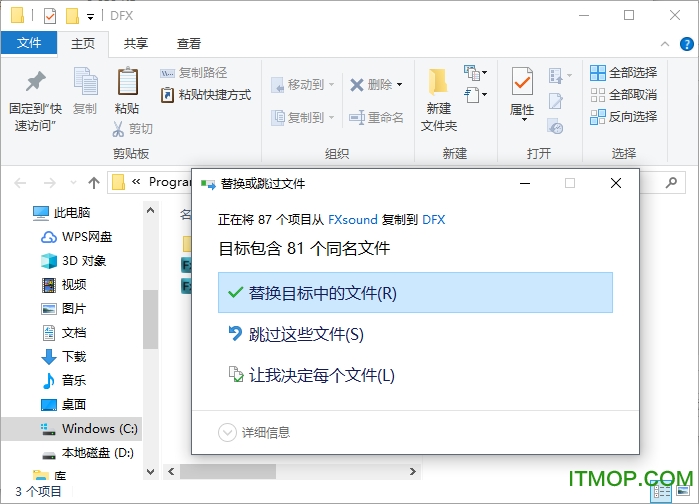Viewport: 699px width, 504px height.
Task: Click the Open icon dropdown in ribbon
Action: pos(560,76)
